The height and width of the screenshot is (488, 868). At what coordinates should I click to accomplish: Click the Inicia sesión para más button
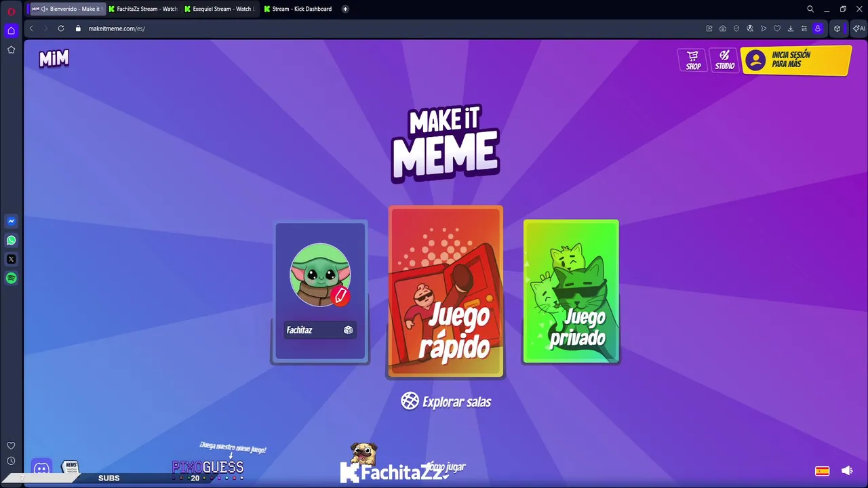[795, 60]
